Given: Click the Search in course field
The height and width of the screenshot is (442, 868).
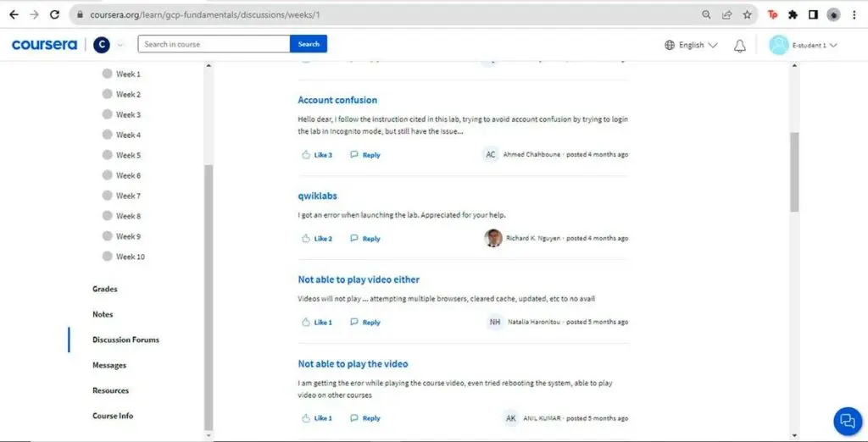Looking at the screenshot, I should tap(214, 44).
